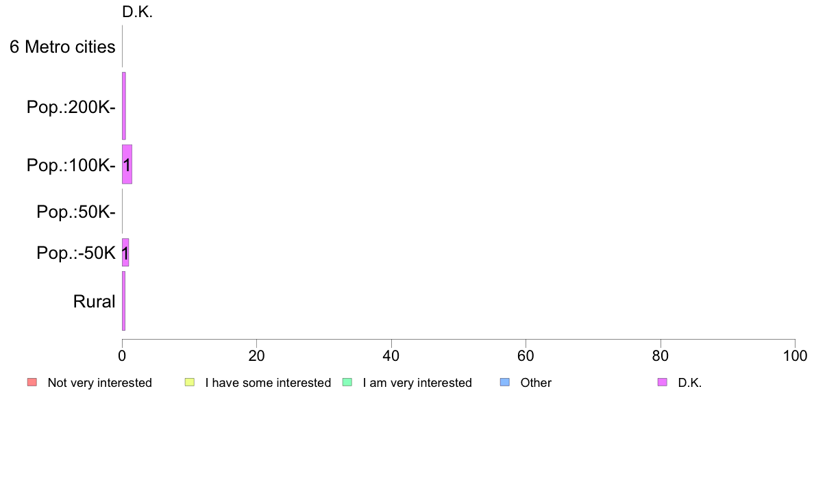
Task: Click the 40 tick on the x-axis
Action: [391, 355]
